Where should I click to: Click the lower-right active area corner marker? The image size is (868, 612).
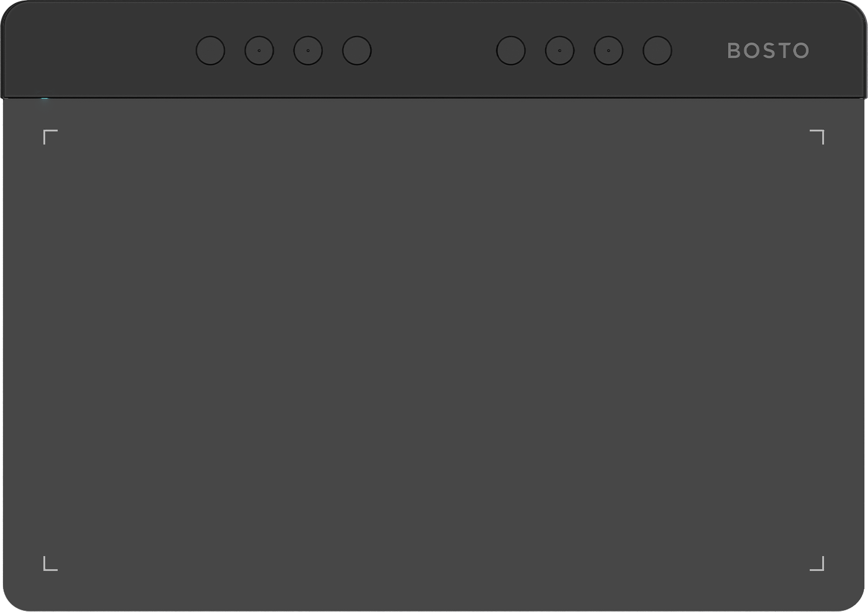(x=817, y=563)
